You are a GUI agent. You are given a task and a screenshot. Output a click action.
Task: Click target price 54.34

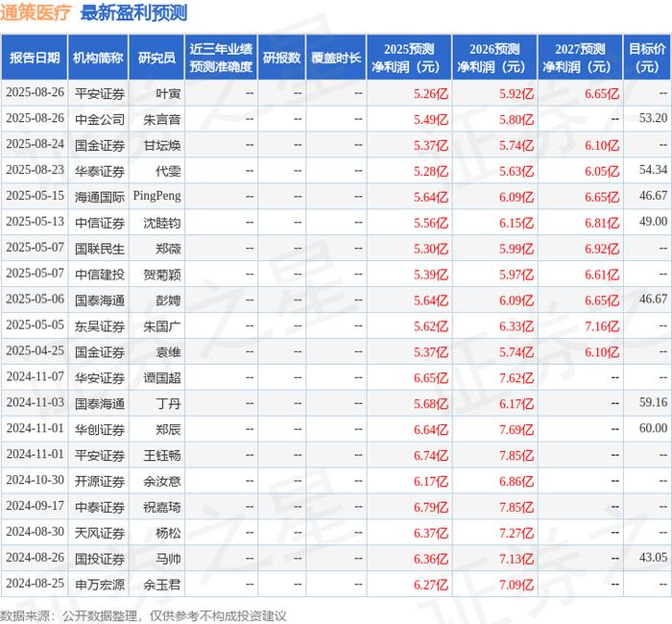[x=653, y=170]
